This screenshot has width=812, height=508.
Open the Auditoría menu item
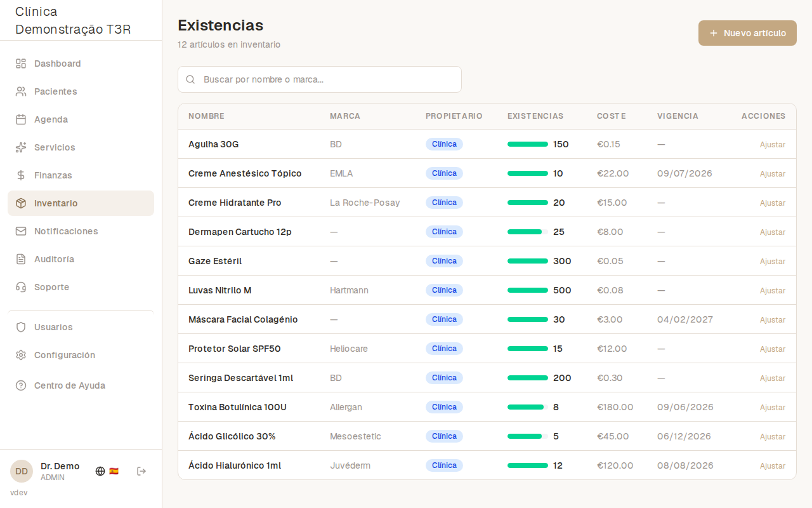pos(54,259)
